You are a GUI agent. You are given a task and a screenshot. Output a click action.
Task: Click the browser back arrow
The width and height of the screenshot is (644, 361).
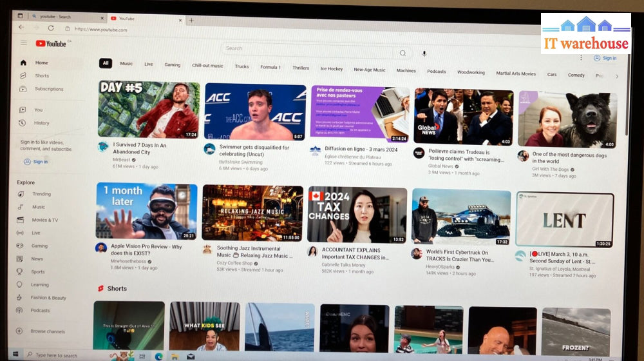tap(21, 27)
